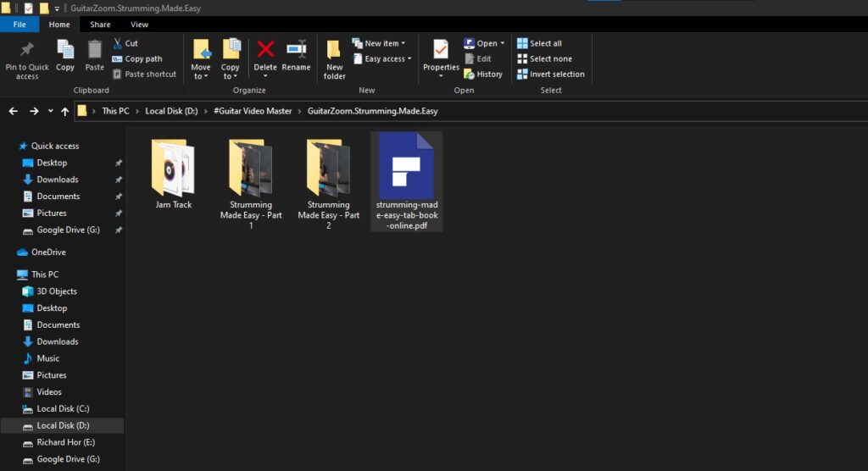Click #Guitar Video Master in address path
Screen dimensions: 868x471
[x=253, y=111]
